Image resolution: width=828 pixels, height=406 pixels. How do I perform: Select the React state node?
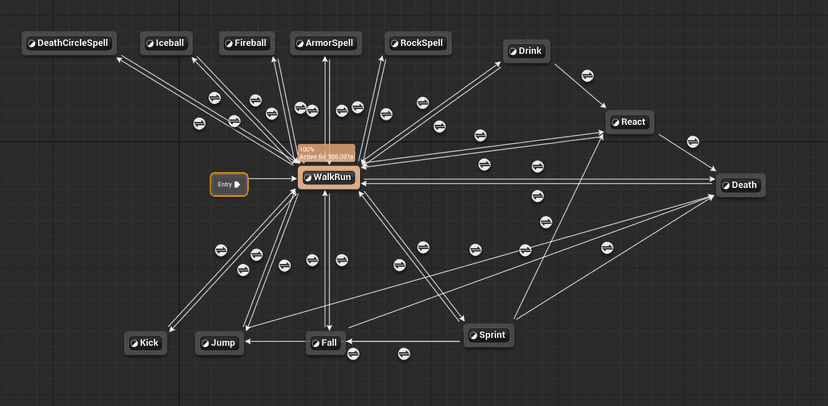[x=630, y=122]
